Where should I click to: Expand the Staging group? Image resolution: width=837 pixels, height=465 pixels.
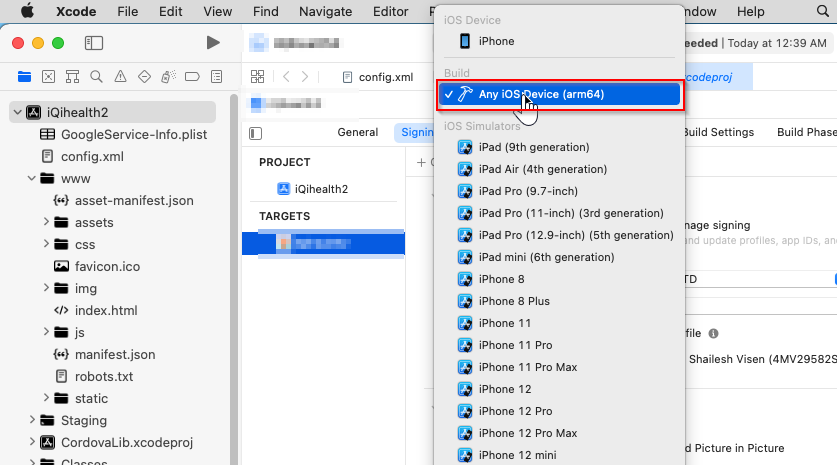pos(32,420)
